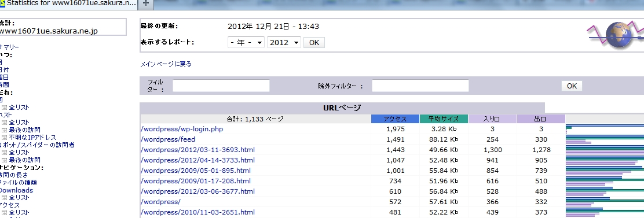Open the /wordpress/ root URL link
644x218 pixels.
(x=160, y=202)
